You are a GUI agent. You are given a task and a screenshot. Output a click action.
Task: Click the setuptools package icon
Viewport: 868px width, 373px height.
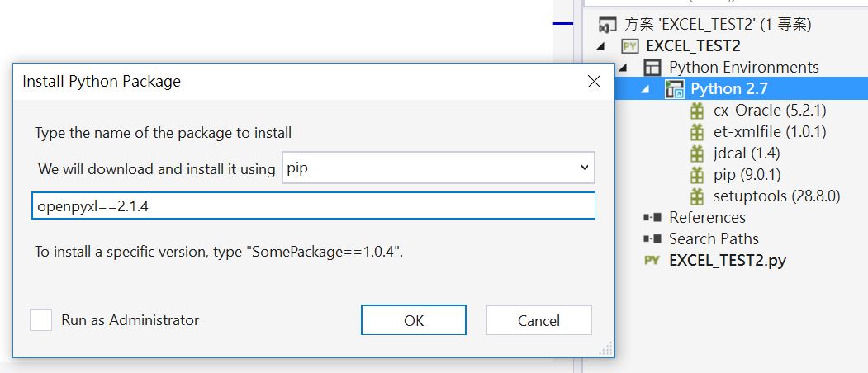[x=697, y=196]
